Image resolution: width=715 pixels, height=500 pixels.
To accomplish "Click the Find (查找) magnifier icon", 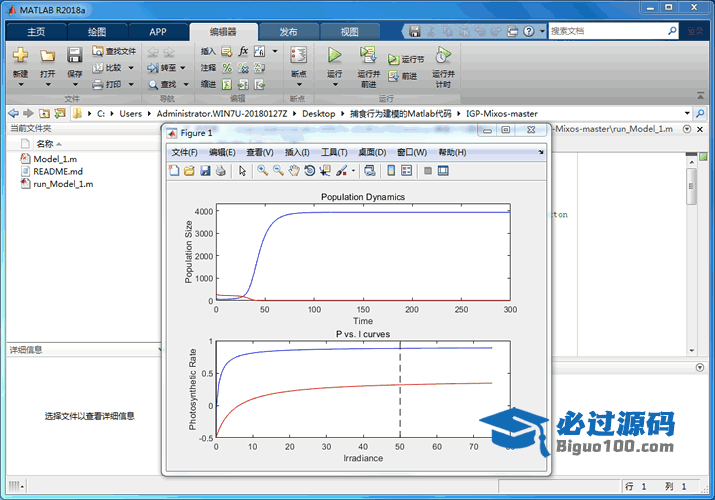I will [x=153, y=85].
